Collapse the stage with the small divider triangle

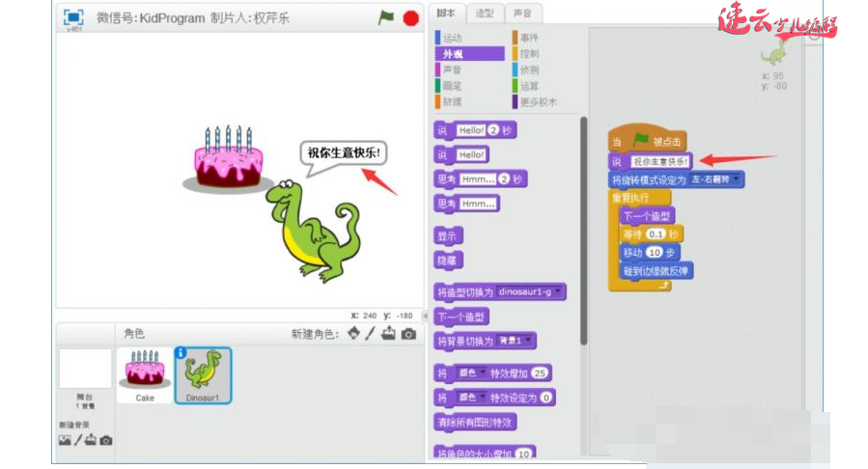point(425,316)
